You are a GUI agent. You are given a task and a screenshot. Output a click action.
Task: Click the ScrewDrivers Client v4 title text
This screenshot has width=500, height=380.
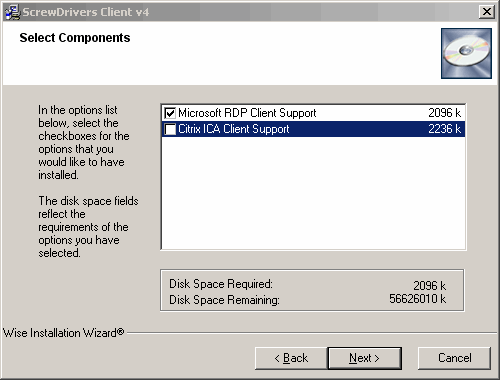[86, 12]
